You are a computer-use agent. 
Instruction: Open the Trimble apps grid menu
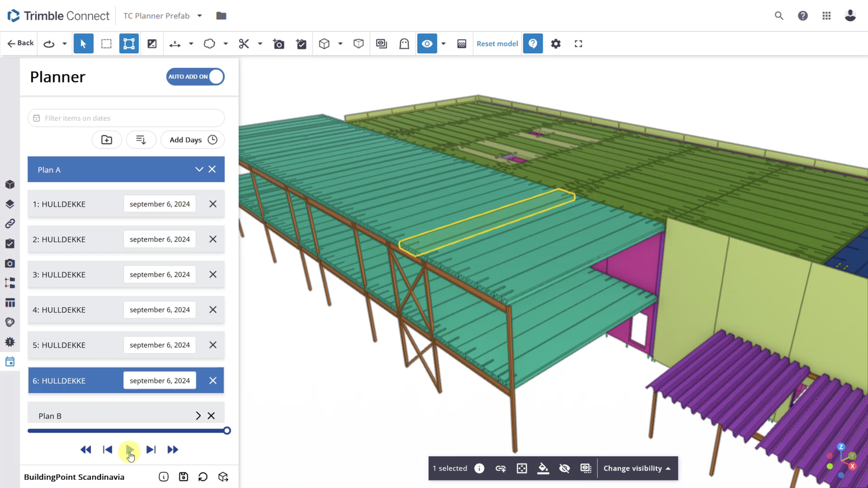[826, 16]
